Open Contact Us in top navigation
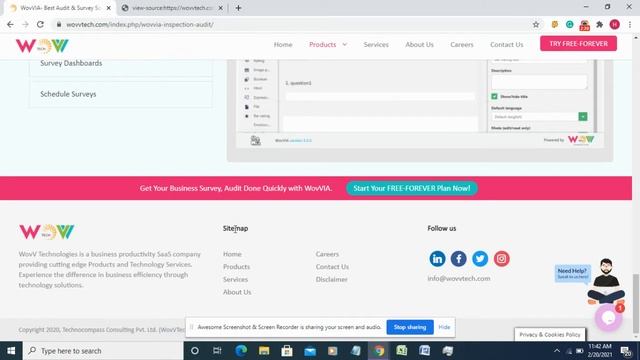This screenshot has width=640, height=360. coord(507,44)
